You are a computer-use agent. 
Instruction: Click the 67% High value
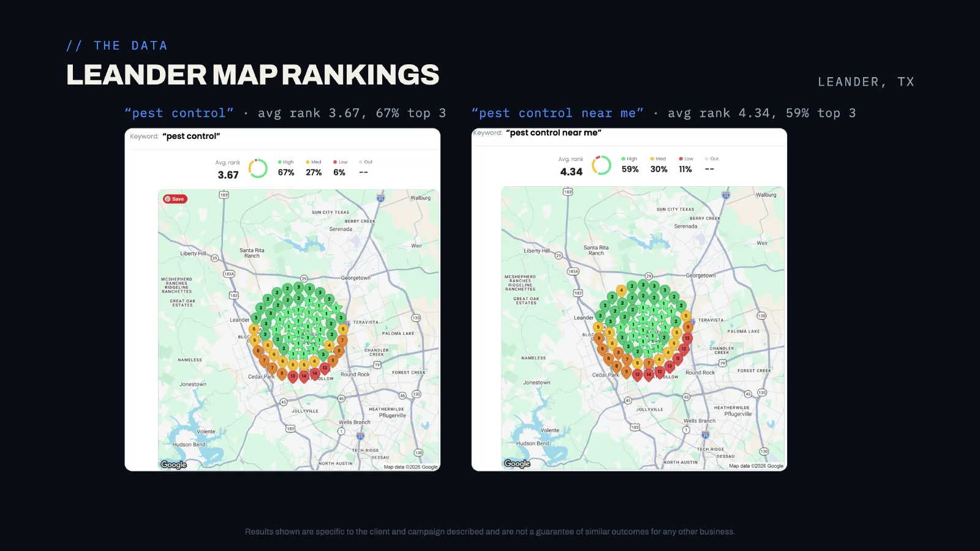(x=286, y=173)
